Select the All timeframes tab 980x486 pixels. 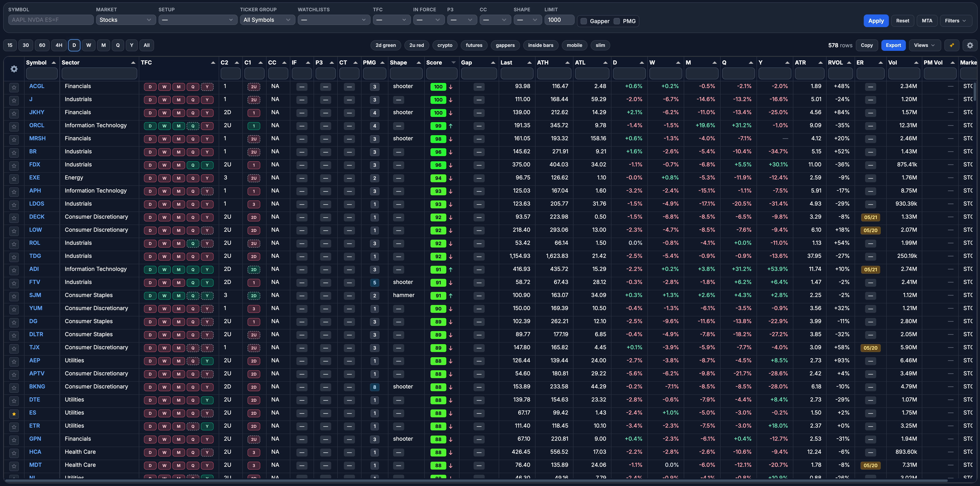[x=147, y=45]
